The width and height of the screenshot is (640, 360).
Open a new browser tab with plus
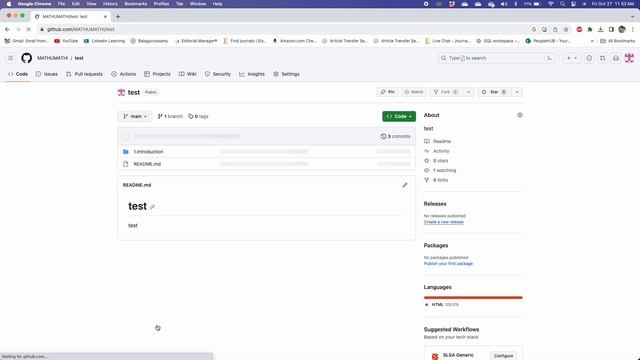[x=118, y=17]
